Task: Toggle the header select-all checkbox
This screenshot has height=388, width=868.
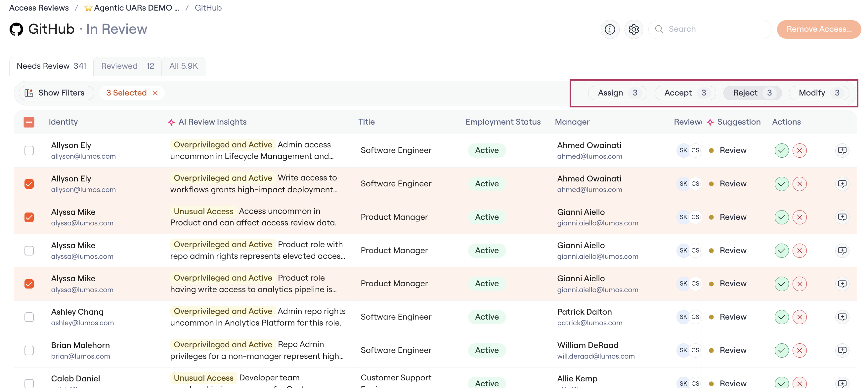Action: [29, 122]
